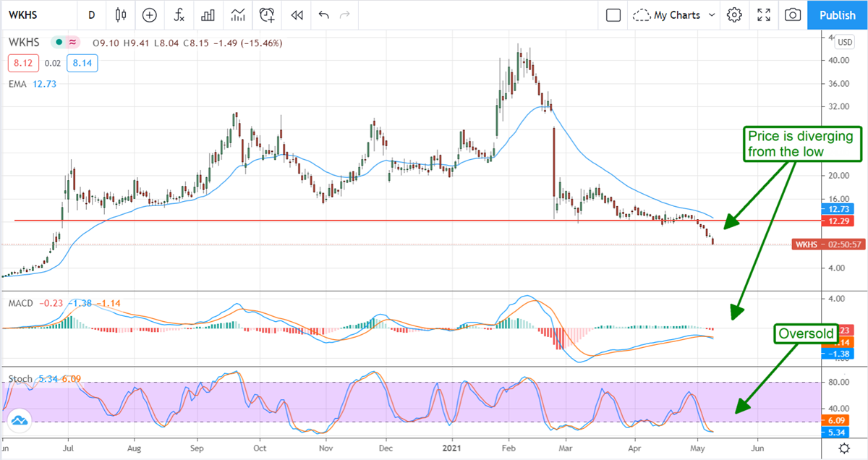Screen dimensions: 868x460
Task: Start bar Replay with rewind icon
Action: (296, 14)
